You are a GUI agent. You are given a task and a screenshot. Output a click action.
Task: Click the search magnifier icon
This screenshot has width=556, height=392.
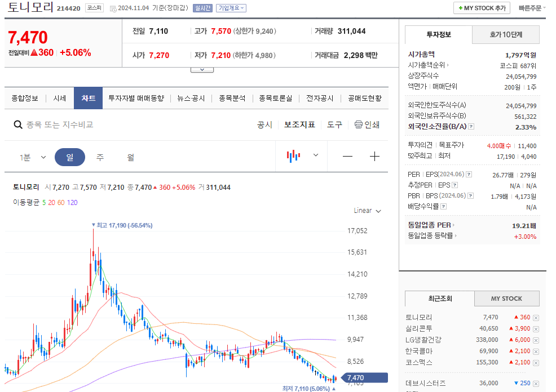(17, 124)
